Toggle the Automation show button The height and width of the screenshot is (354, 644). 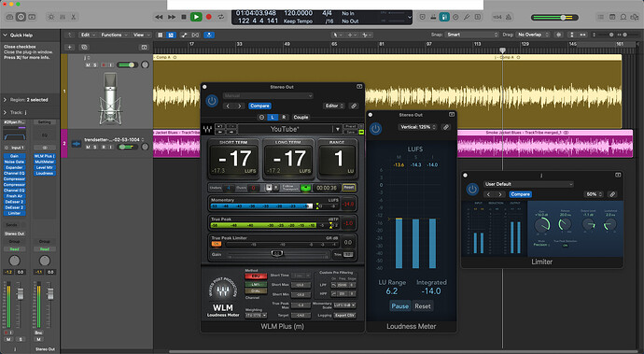point(185,35)
